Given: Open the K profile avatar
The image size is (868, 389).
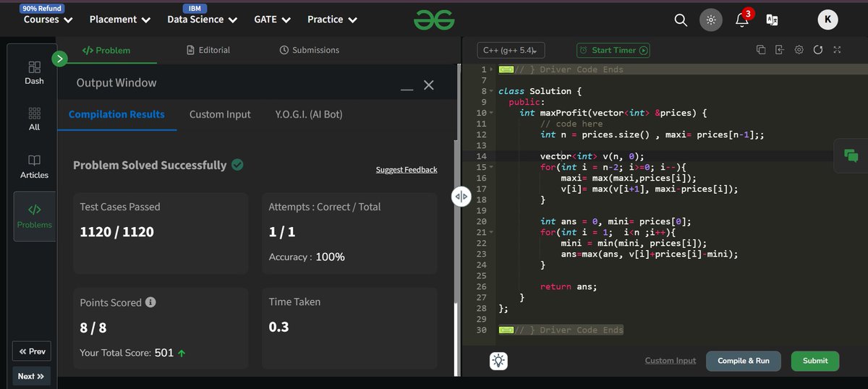Looking at the screenshot, I should tap(827, 20).
